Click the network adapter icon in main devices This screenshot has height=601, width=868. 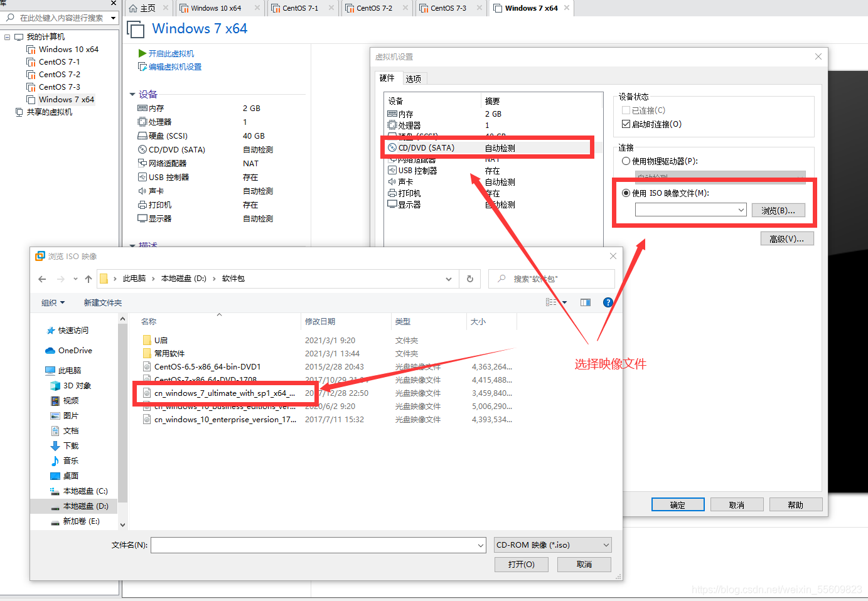(x=142, y=163)
